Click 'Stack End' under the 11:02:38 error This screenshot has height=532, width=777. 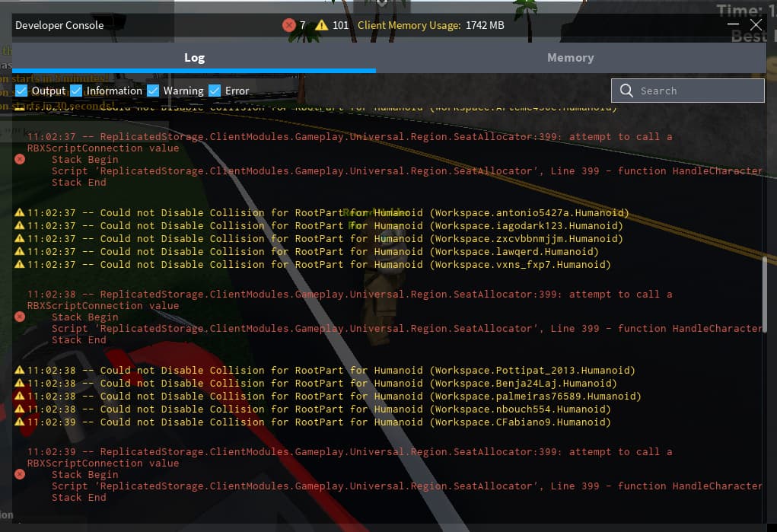click(x=79, y=340)
